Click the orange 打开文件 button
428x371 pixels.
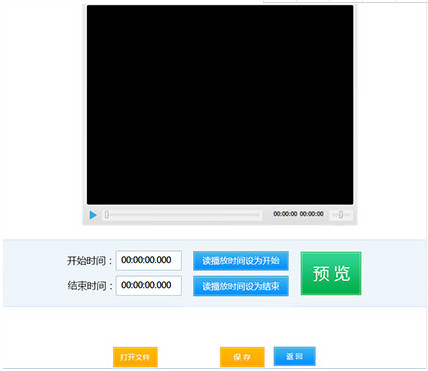[x=135, y=357]
